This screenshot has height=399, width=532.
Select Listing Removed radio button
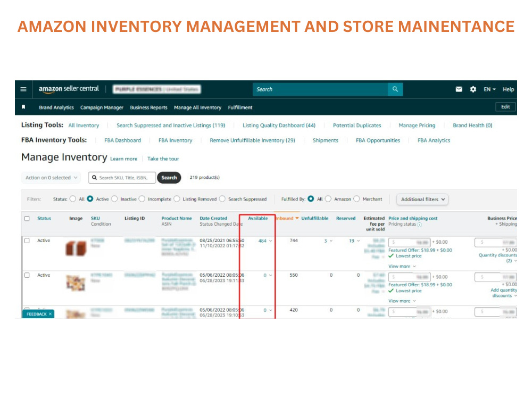(177, 199)
